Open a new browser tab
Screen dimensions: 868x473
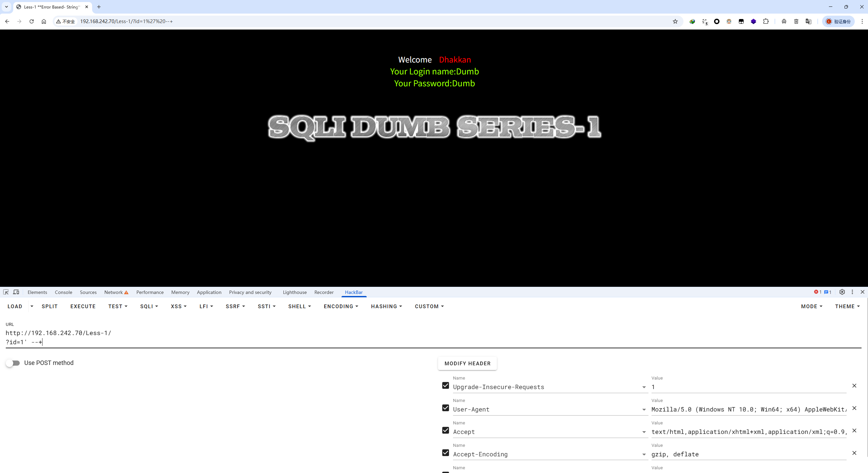coord(99,7)
